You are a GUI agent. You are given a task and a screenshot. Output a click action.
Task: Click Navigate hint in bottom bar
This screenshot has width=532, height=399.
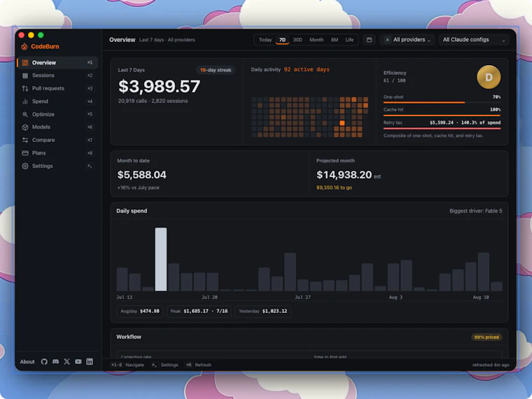[x=127, y=365]
